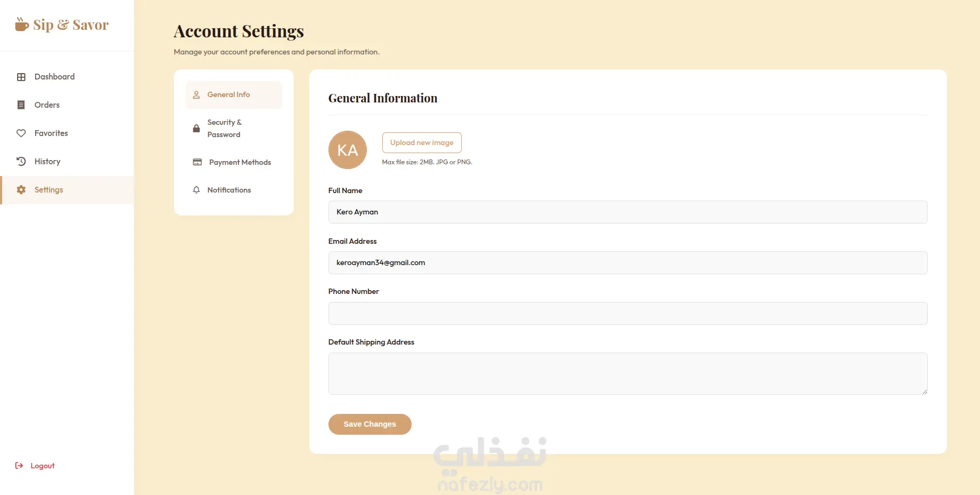Click the Dashboard grid icon
The image size is (980, 495).
click(x=21, y=77)
